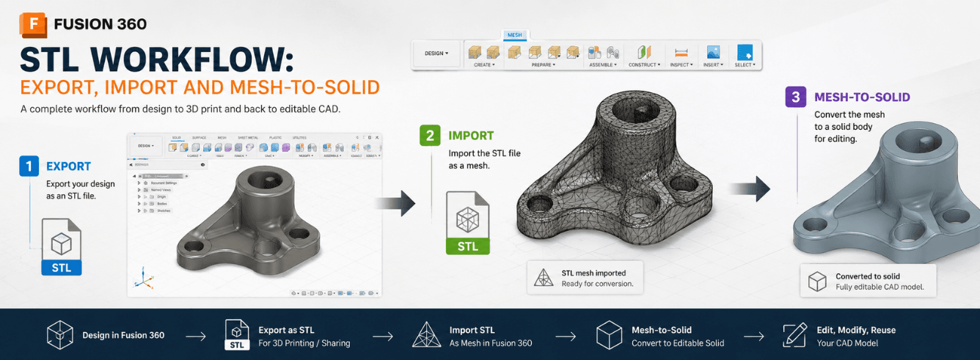Click the blue STL file icon under Export
980x360 pixels.
click(x=62, y=246)
